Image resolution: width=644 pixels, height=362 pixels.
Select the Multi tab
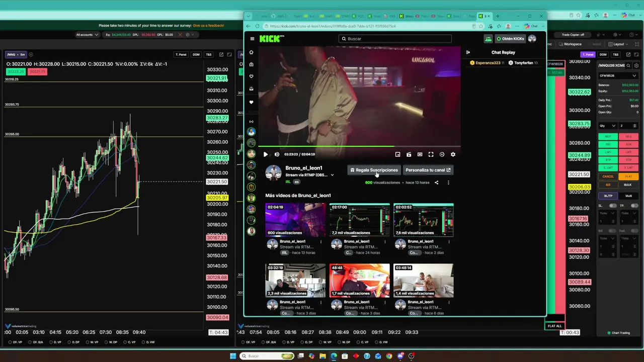pyautogui.click(x=628, y=196)
